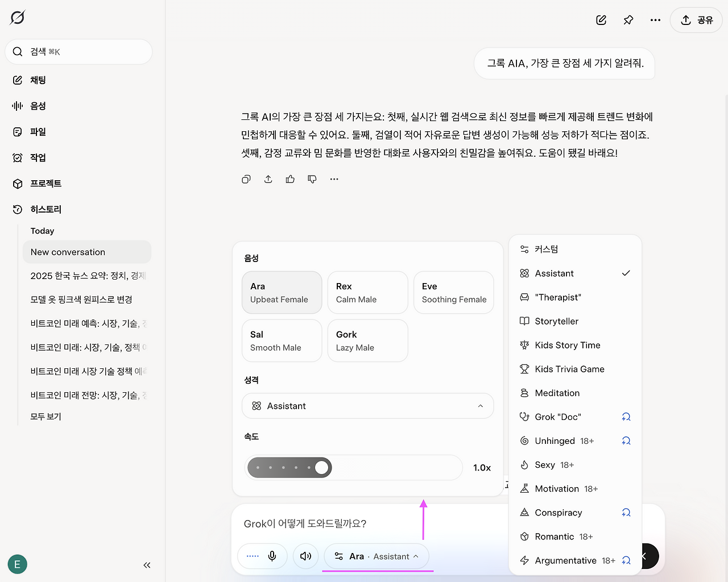Choose the Storyteller personality option
This screenshot has height=582, width=728.
[576, 321]
